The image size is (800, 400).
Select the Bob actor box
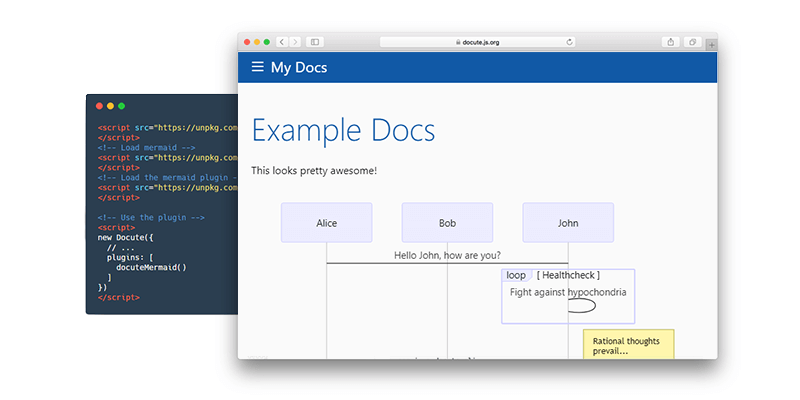point(447,223)
